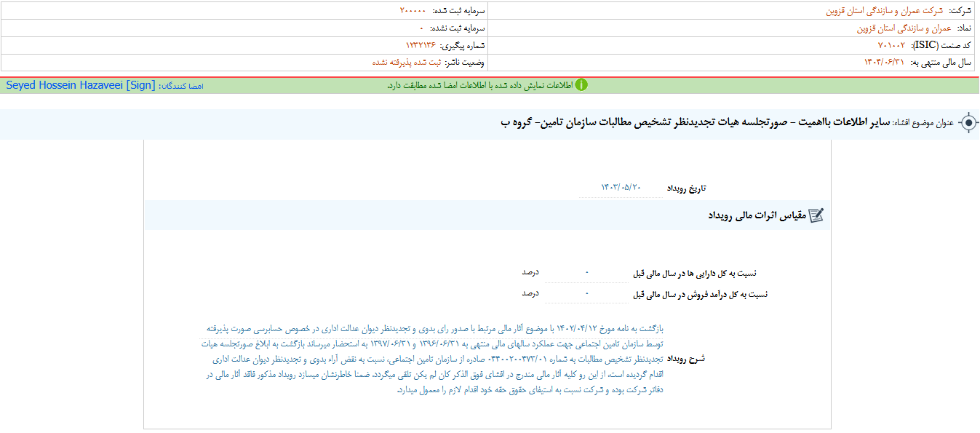Click the green info icon in the signature bar
This screenshot has width=980, height=433.
(581, 85)
